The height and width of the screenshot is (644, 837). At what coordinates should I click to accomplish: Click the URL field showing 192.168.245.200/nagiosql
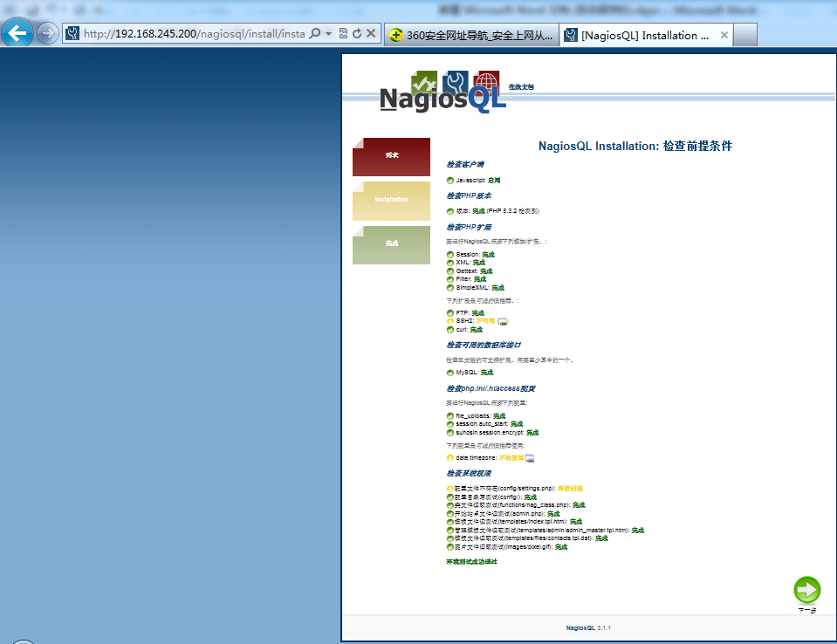point(194,34)
